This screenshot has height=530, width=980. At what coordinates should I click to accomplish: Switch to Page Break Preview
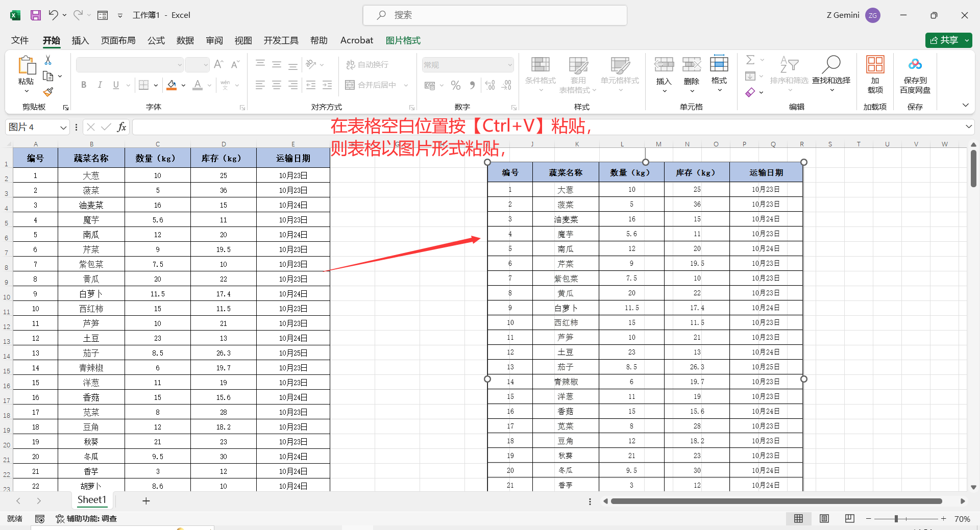849,519
